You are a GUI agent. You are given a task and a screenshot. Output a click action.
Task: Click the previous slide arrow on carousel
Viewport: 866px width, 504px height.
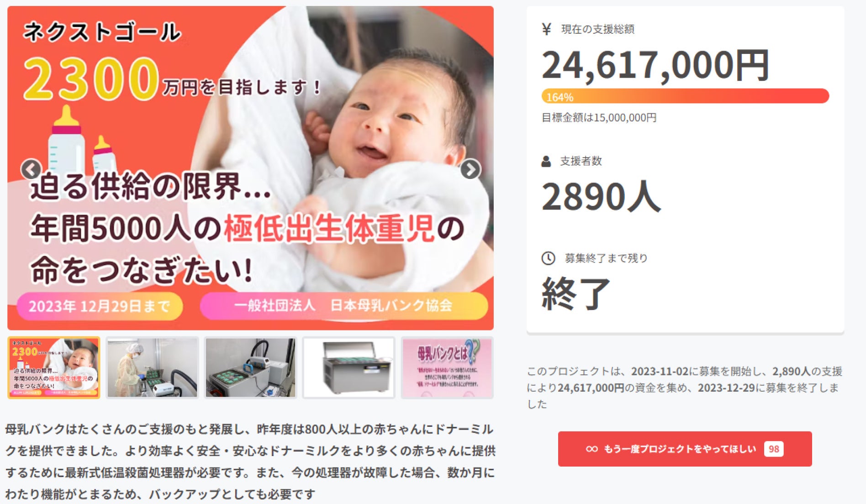click(x=31, y=169)
